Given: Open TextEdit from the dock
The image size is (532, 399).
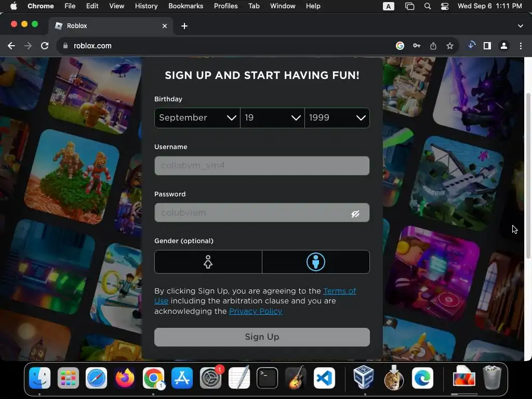Looking at the screenshot, I should (x=239, y=378).
